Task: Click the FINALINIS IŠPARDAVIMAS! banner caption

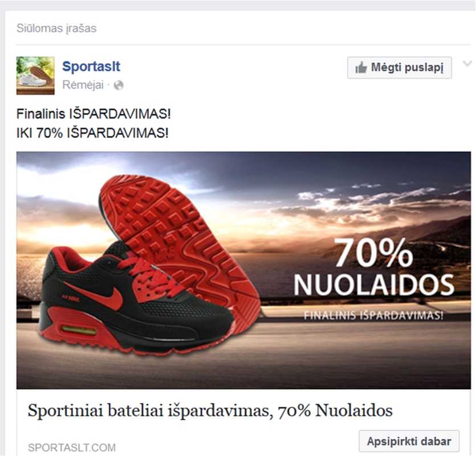Action: (374, 315)
